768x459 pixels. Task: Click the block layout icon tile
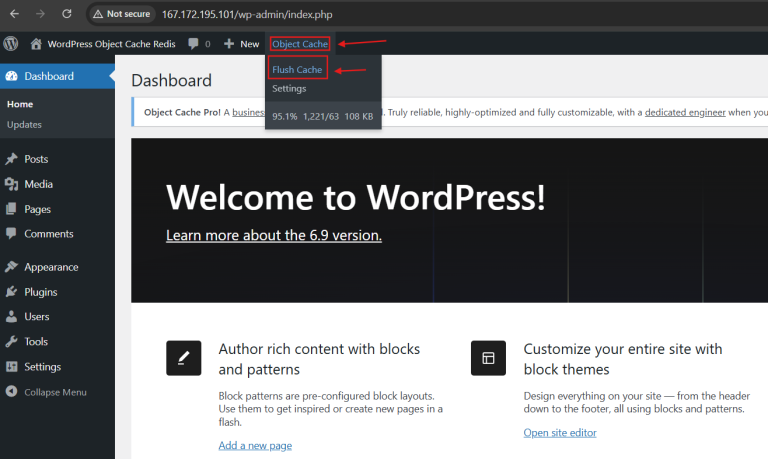(488, 358)
